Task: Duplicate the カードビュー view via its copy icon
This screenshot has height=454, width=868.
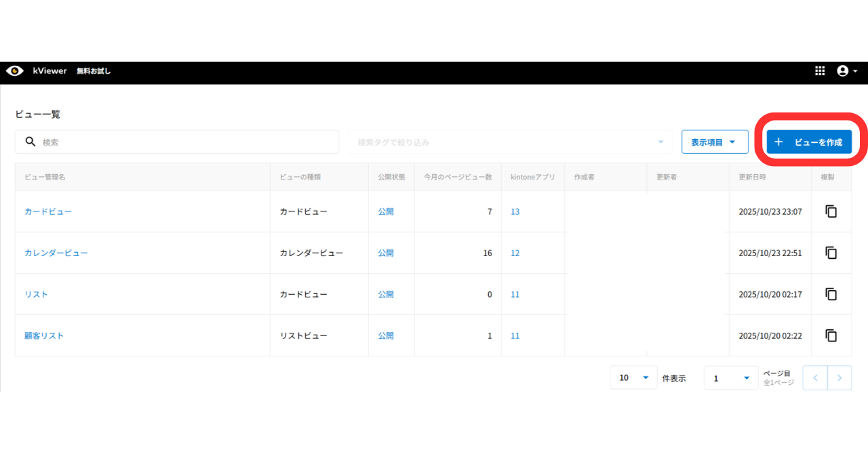Action: coord(831,211)
